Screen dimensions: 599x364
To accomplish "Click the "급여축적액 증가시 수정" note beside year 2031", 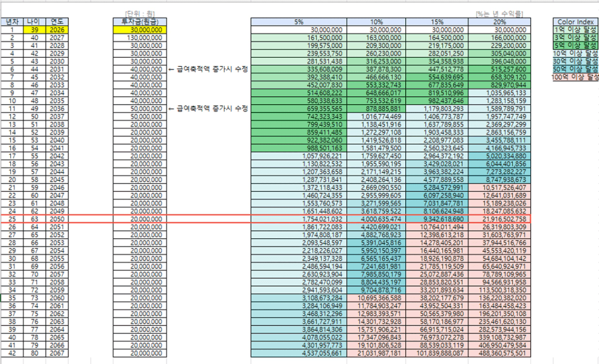I will [208, 70].
